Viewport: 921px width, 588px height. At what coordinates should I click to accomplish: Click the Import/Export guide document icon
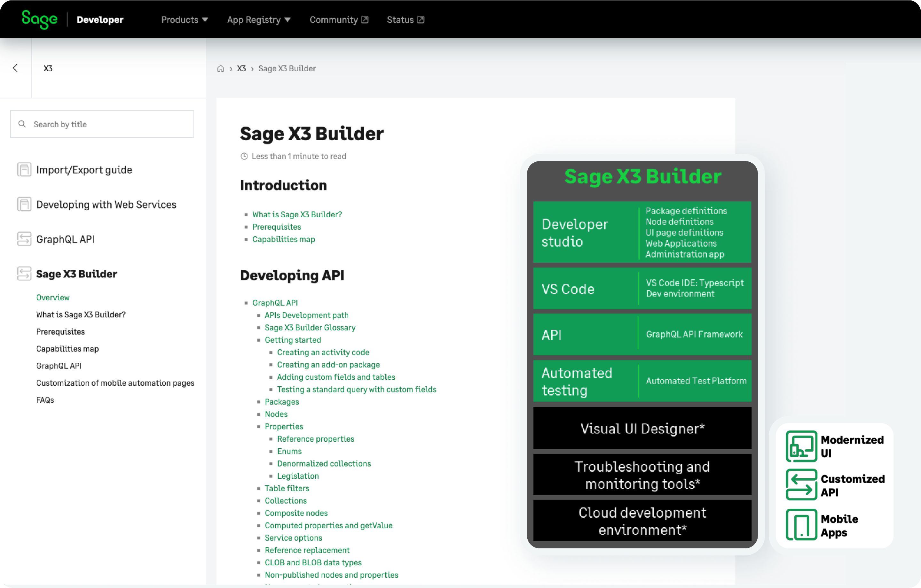24,169
